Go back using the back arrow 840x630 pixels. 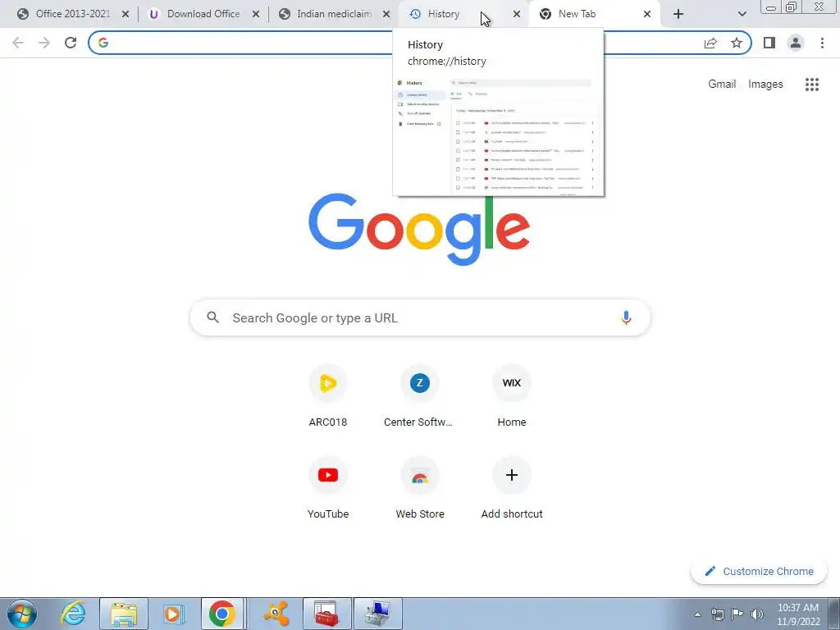18,43
